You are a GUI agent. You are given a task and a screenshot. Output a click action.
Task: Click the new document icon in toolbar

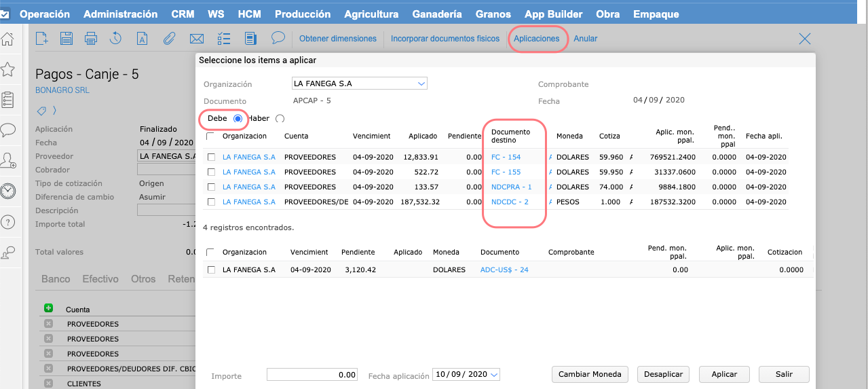tap(42, 39)
